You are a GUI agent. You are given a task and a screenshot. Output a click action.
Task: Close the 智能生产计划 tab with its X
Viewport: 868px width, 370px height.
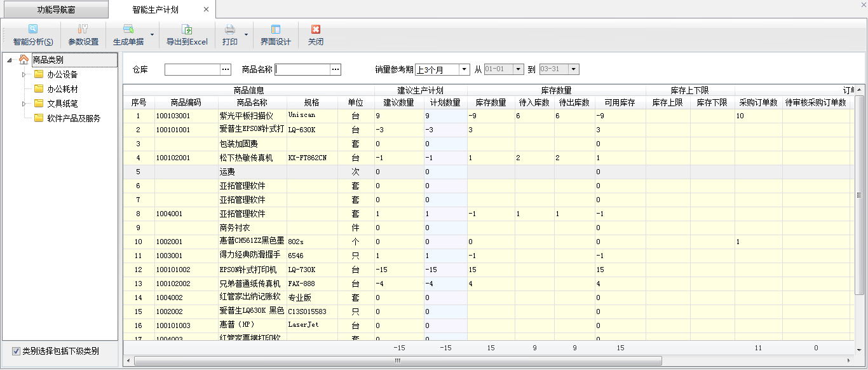(206, 10)
